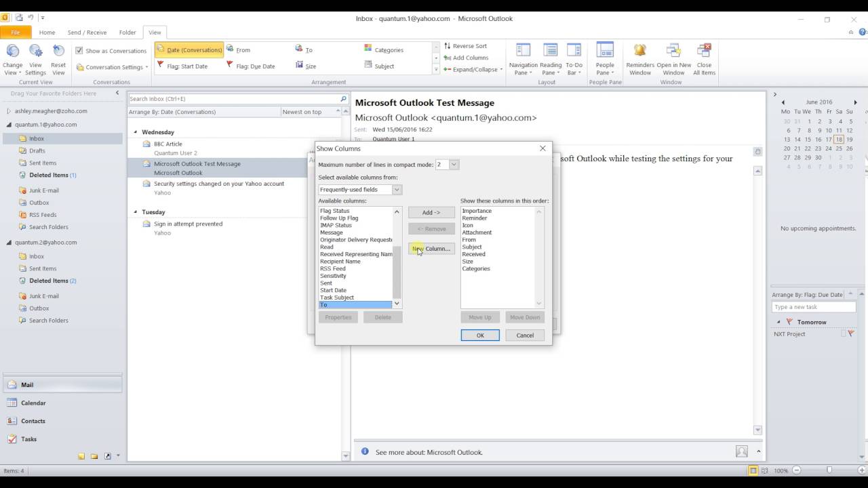Screen dimensions: 868x488
Task: Open the Navigation Pane options
Action: 523,60
